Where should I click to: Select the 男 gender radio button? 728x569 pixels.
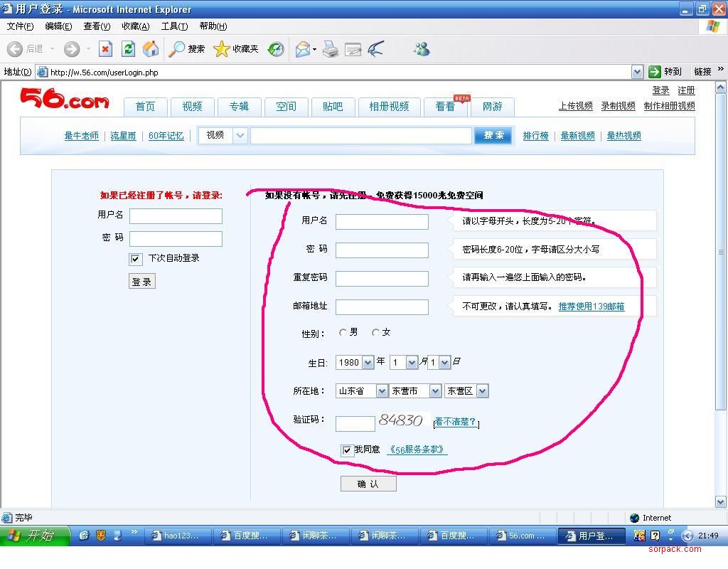coord(343,332)
